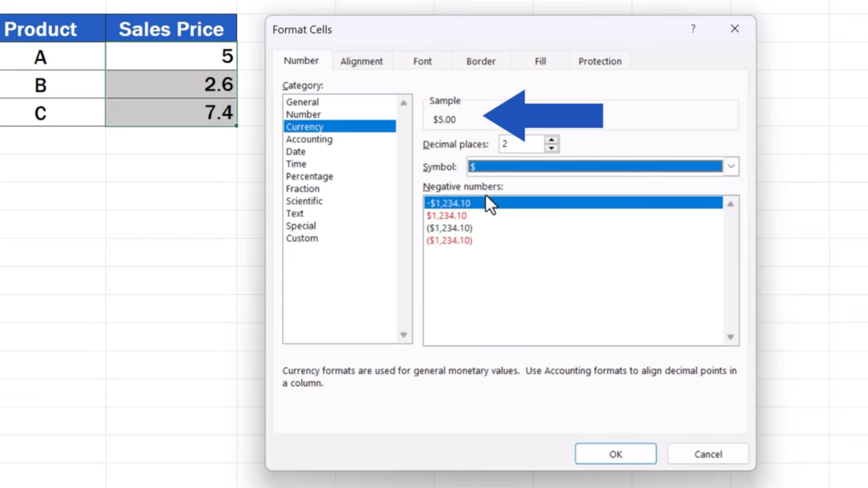Switch to the Border tab
Image resolution: width=868 pixels, height=488 pixels.
pos(480,61)
